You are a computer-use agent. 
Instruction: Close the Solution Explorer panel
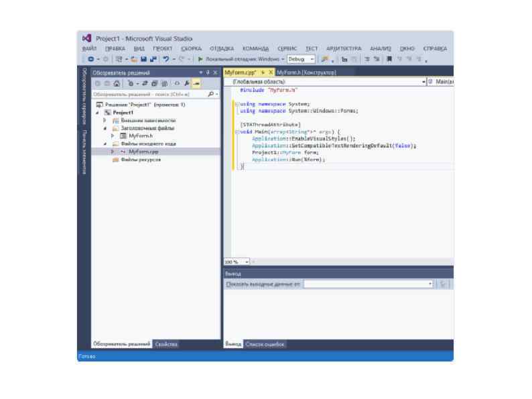(215, 72)
